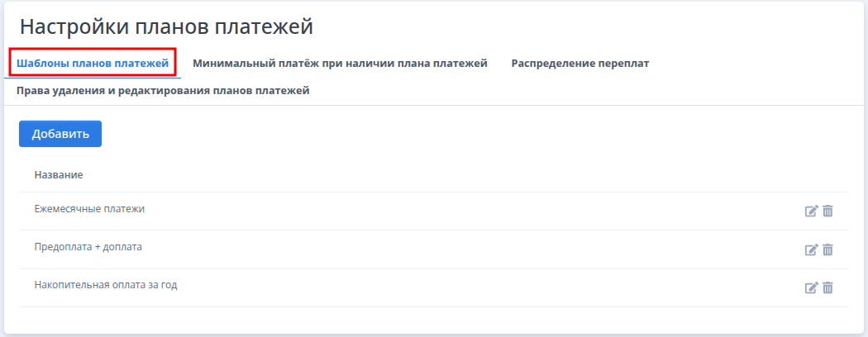Switch to Шаблоны планов платежей tab
The height and width of the screenshot is (337, 868).
(x=93, y=63)
